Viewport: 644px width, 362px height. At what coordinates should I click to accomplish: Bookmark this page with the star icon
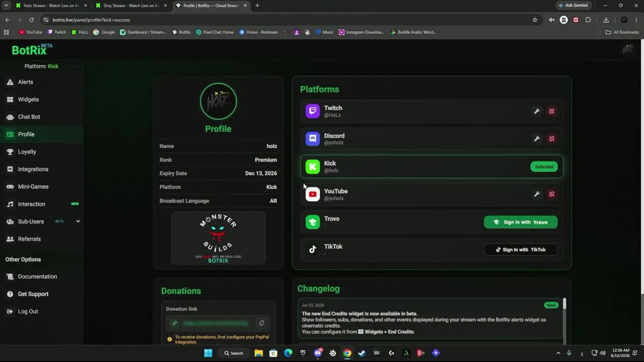point(535,20)
